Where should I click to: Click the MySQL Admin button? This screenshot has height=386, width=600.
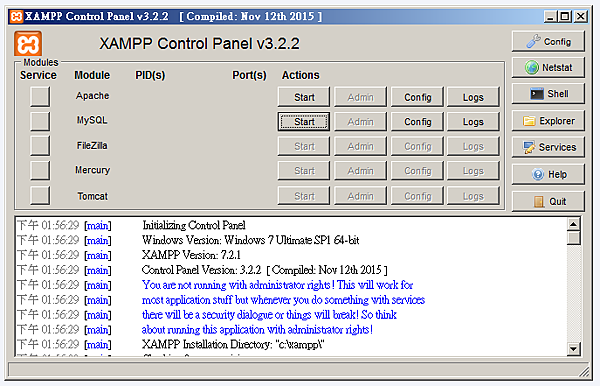pyautogui.click(x=360, y=122)
